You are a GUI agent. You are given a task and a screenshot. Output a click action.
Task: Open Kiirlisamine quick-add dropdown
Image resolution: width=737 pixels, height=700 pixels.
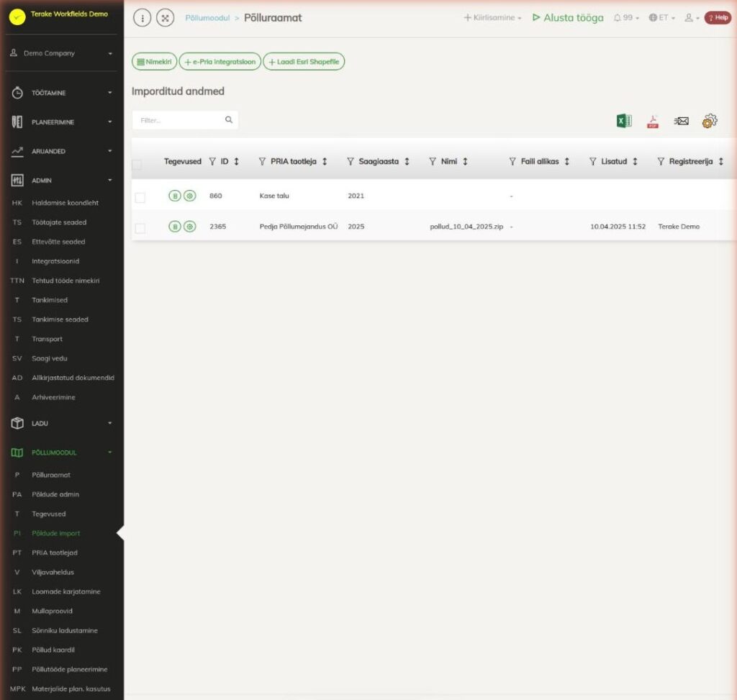click(x=492, y=18)
